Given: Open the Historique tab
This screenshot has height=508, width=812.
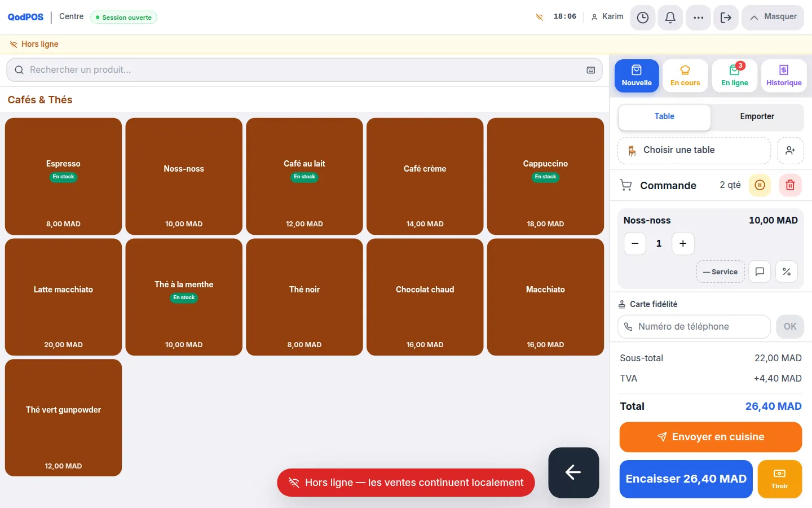Looking at the screenshot, I should point(784,76).
